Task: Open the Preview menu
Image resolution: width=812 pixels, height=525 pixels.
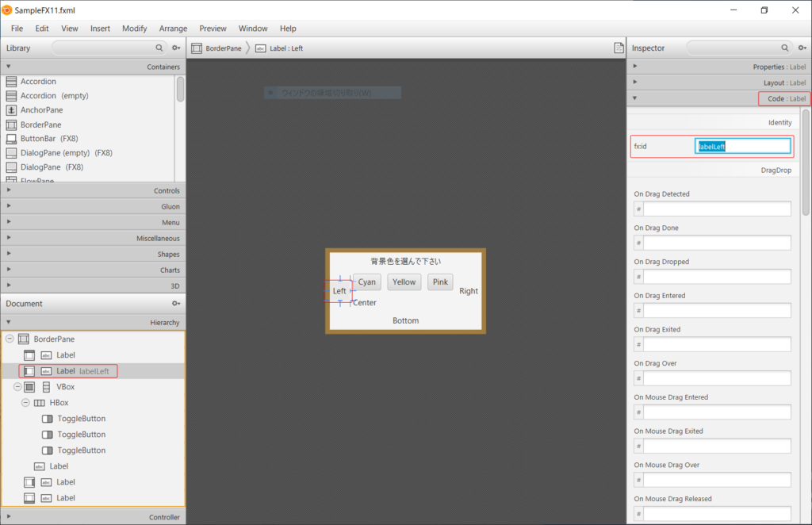Action: [x=213, y=28]
